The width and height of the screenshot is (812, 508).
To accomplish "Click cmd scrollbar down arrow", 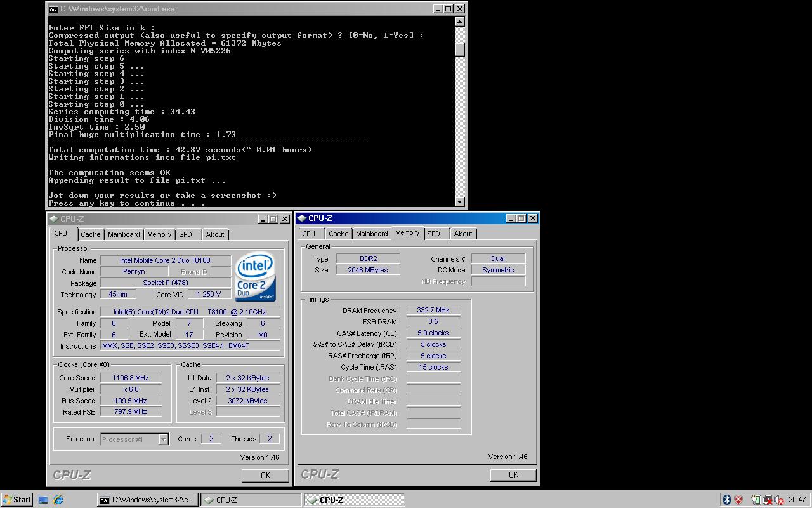I will click(x=460, y=202).
